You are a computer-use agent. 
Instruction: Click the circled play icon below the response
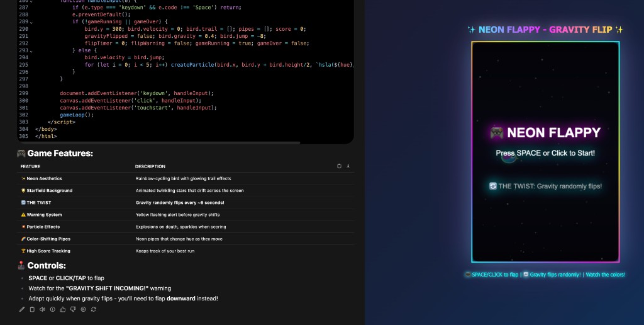pos(84,309)
